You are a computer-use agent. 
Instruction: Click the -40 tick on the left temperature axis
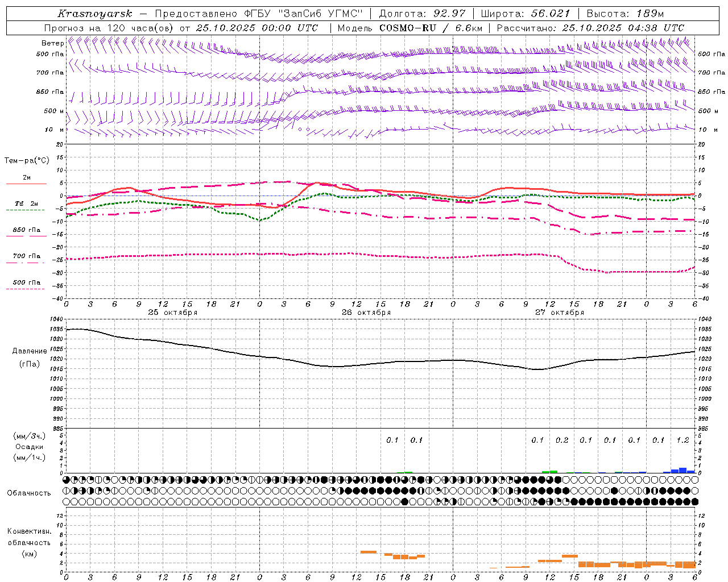point(57,298)
